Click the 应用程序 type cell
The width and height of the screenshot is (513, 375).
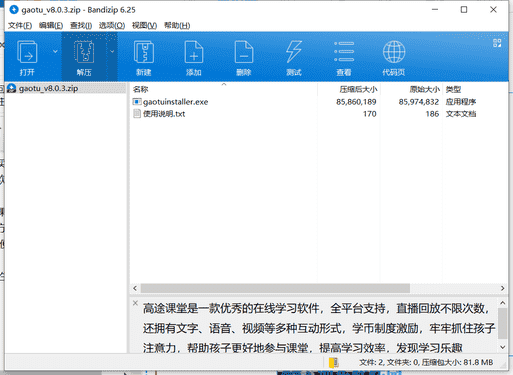pyautogui.click(x=461, y=102)
